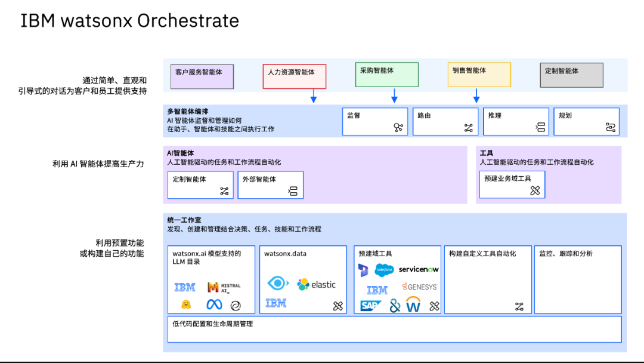Click tools icon in 预建业务域工具 box
The width and height of the screenshot is (644, 363).
pyautogui.click(x=535, y=190)
